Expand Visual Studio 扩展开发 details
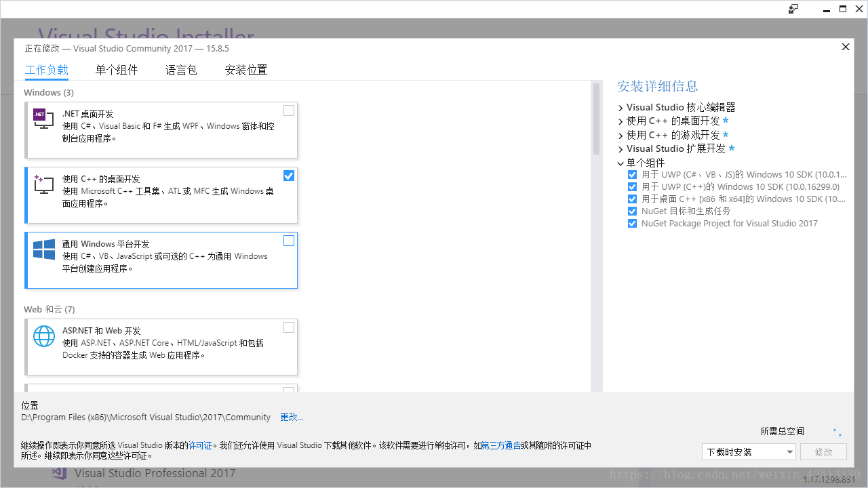The image size is (868, 488). point(620,149)
